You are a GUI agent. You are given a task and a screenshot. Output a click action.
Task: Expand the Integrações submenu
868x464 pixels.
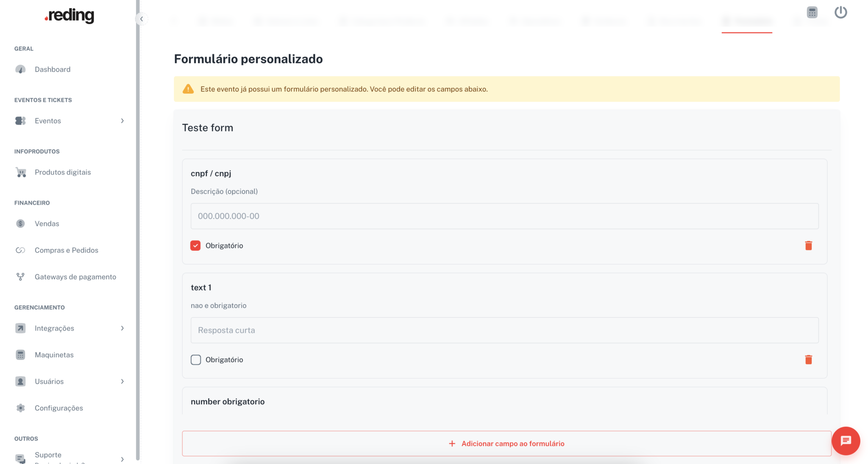[x=122, y=328]
